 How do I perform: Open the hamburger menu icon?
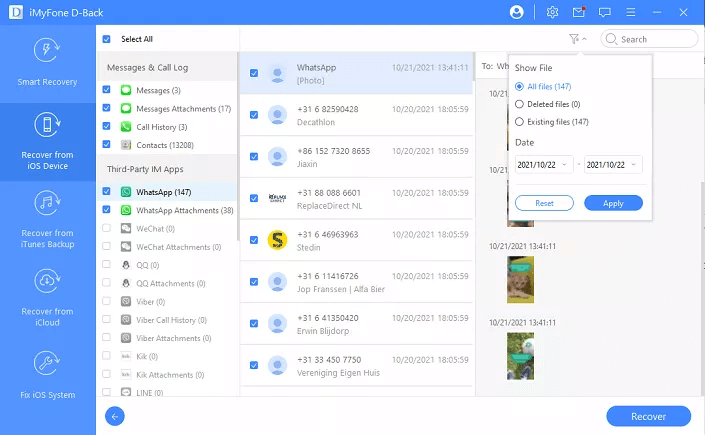631,12
